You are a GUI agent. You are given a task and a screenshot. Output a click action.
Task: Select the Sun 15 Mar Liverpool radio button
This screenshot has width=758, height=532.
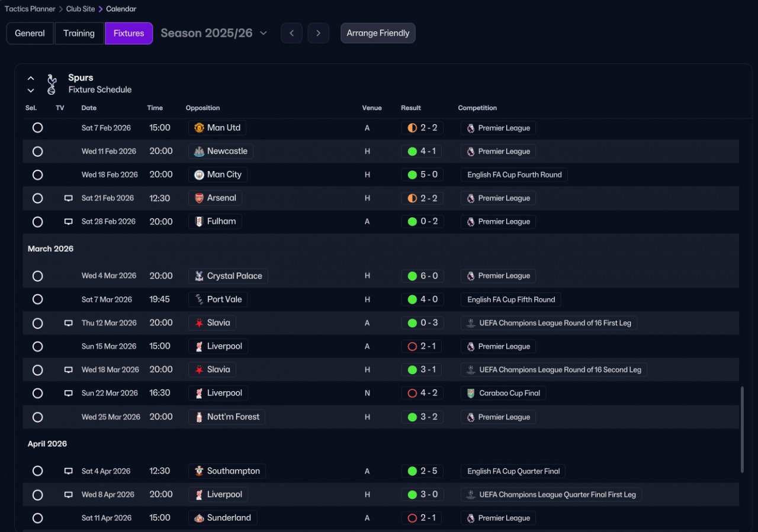click(x=37, y=347)
